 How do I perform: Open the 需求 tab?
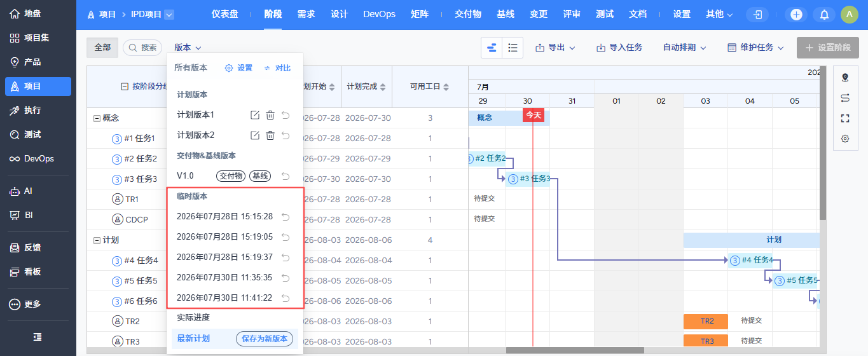tap(306, 14)
